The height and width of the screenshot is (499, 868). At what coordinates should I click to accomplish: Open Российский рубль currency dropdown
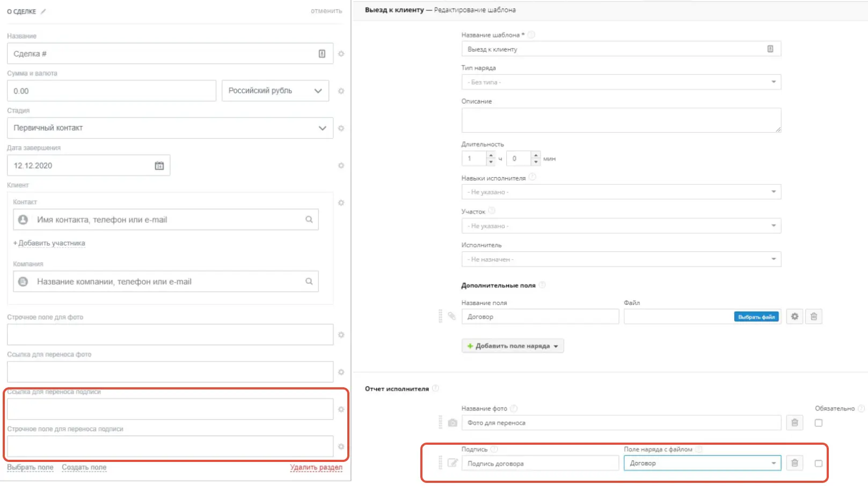coord(275,91)
